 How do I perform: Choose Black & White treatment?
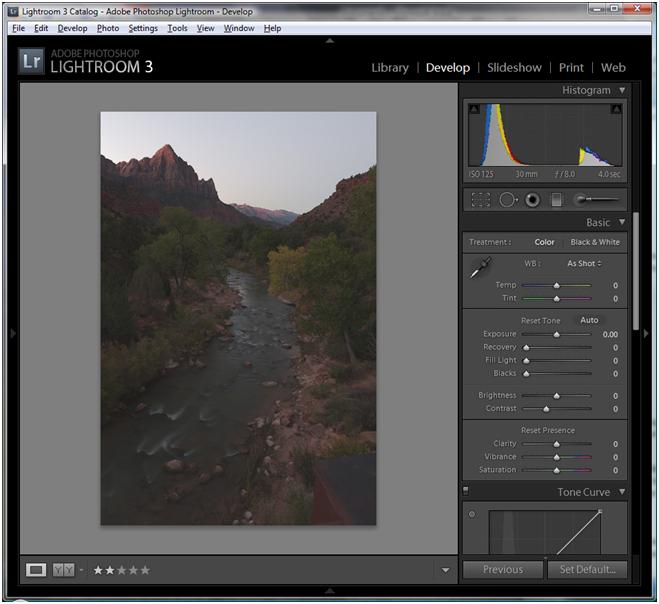[x=595, y=242]
